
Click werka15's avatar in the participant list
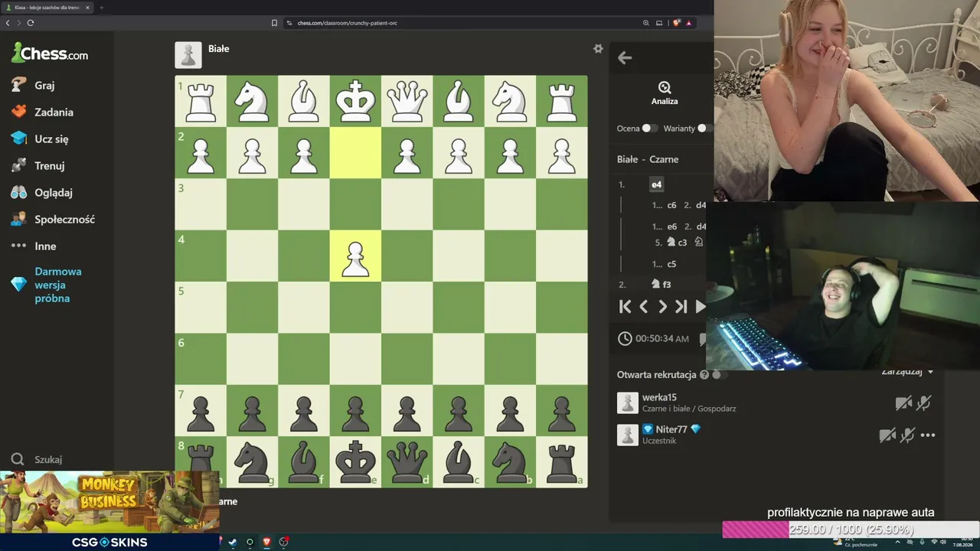tap(628, 403)
